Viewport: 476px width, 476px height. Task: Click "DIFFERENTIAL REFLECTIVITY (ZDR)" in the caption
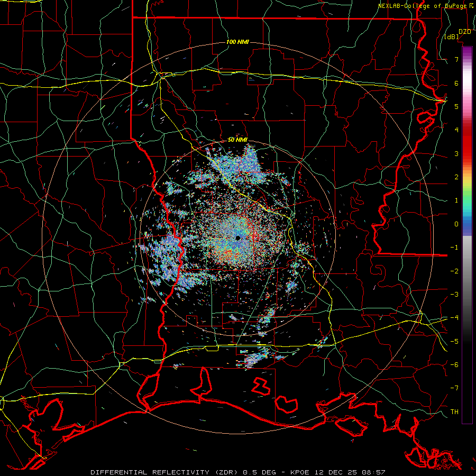tap(165, 472)
